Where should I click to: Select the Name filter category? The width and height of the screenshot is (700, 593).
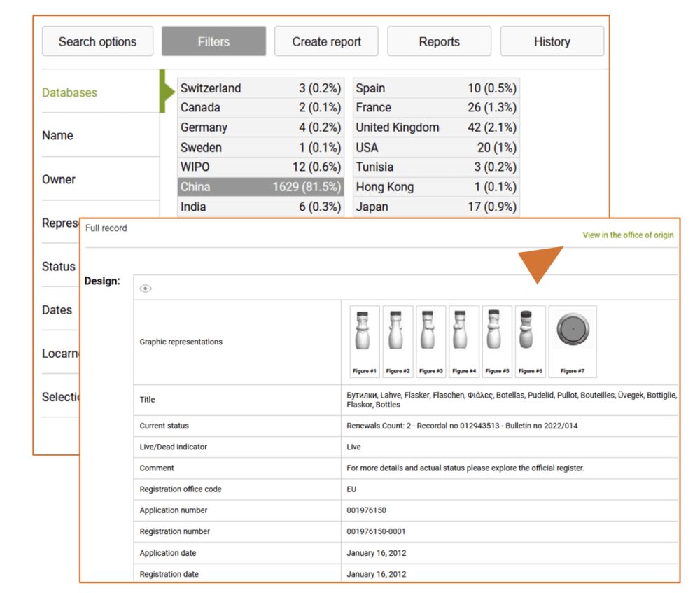[57, 135]
